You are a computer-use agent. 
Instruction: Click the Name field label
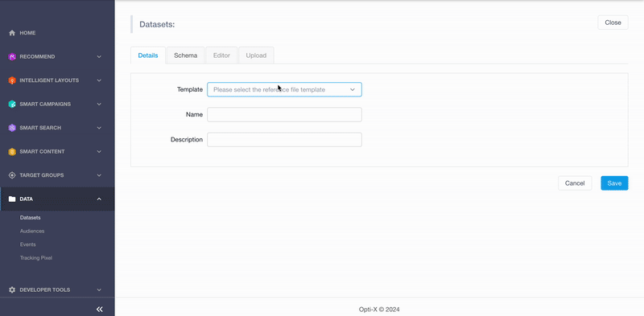[x=194, y=114]
